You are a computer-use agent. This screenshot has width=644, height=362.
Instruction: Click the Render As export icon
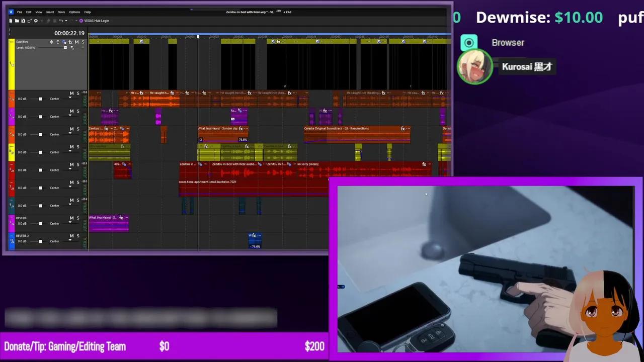click(29, 21)
